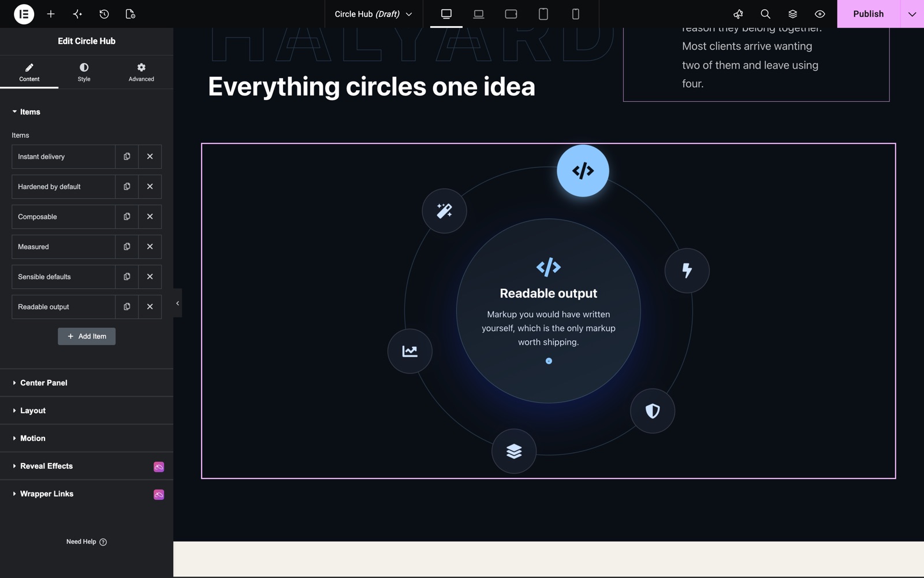The width and height of the screenshot is (924, 578).
Task: Open the Elementor logo menu
Action: [x=24, y=14]
